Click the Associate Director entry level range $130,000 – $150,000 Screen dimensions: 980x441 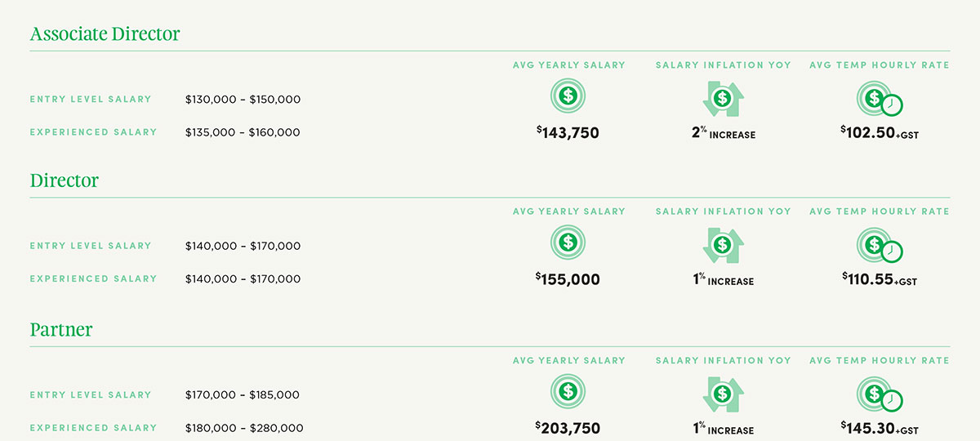[x=243, y=100]
